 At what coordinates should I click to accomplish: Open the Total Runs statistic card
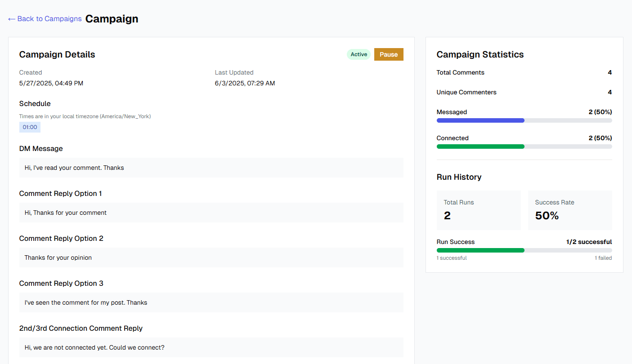pos(479,210)
